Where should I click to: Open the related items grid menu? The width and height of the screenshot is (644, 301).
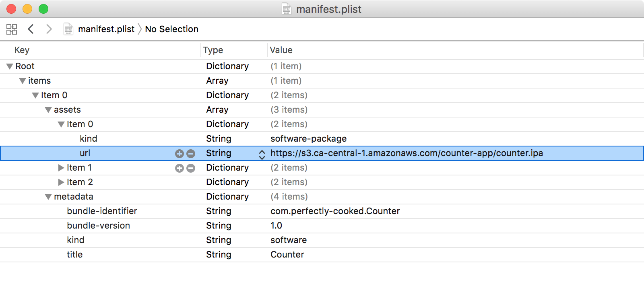[x=12, y=29]
